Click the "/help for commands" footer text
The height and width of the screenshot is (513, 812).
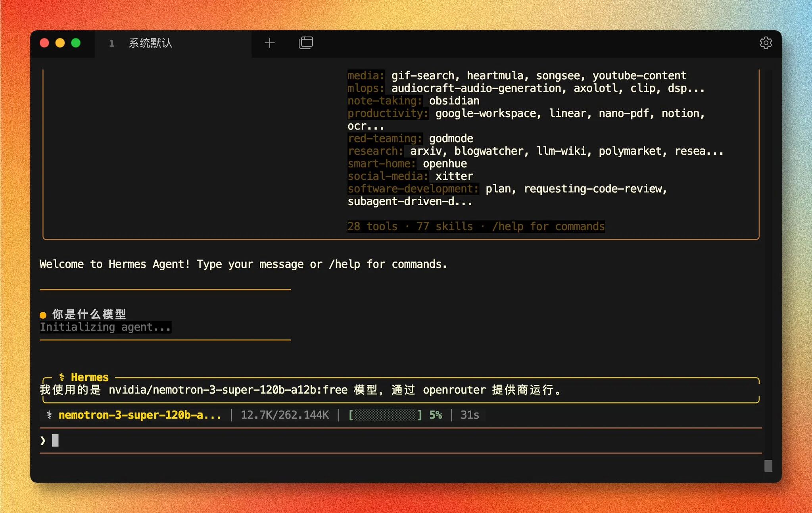click(548, 227)
